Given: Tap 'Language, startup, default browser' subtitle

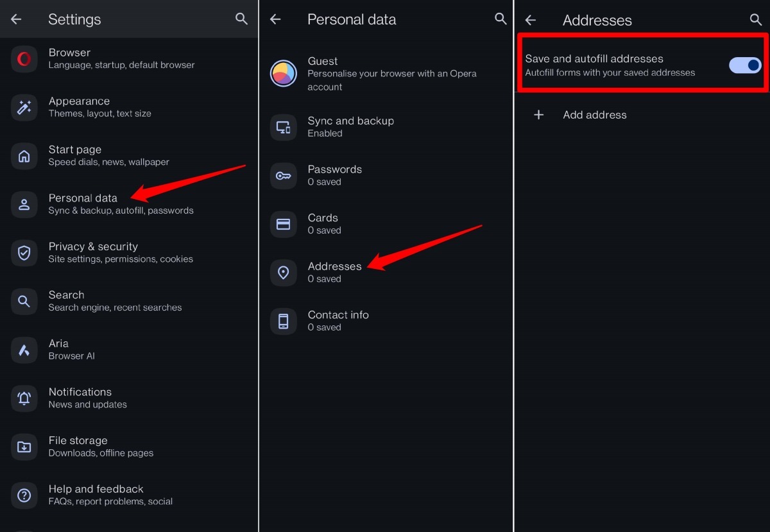Looking at the screenshot, I should tap(121, 65).
